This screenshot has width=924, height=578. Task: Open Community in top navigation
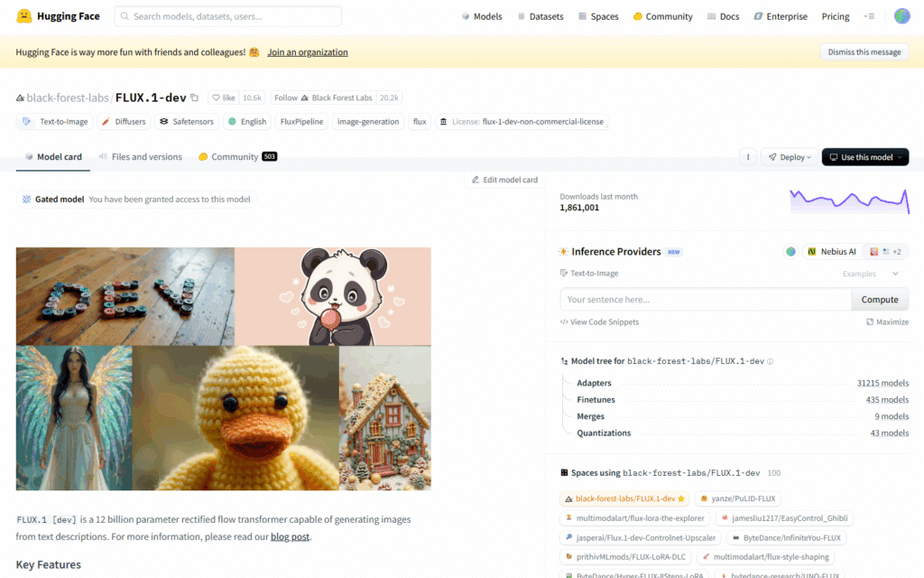point(663,16)
